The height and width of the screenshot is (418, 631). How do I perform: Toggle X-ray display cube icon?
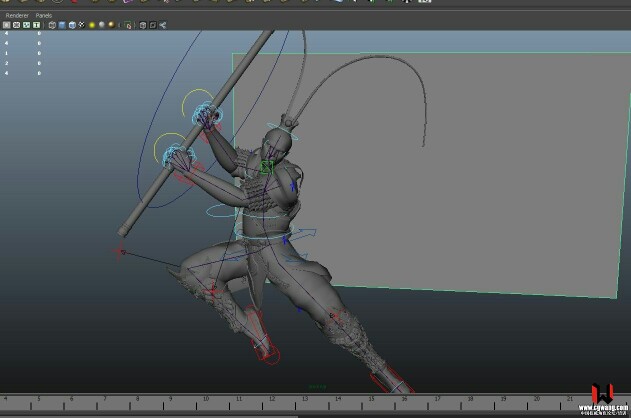tap(143, 25)
